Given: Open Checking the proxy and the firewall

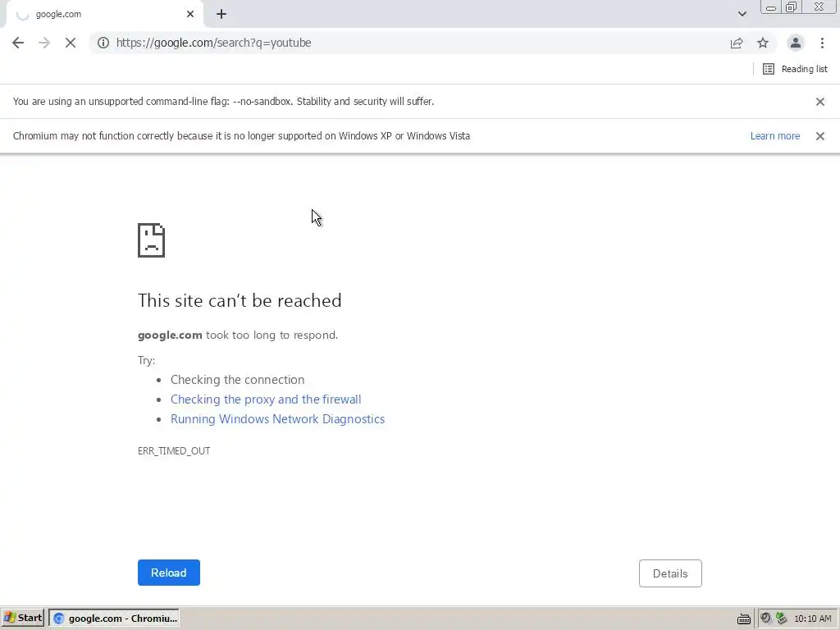Looking at the screenshot, I should 266,399.
